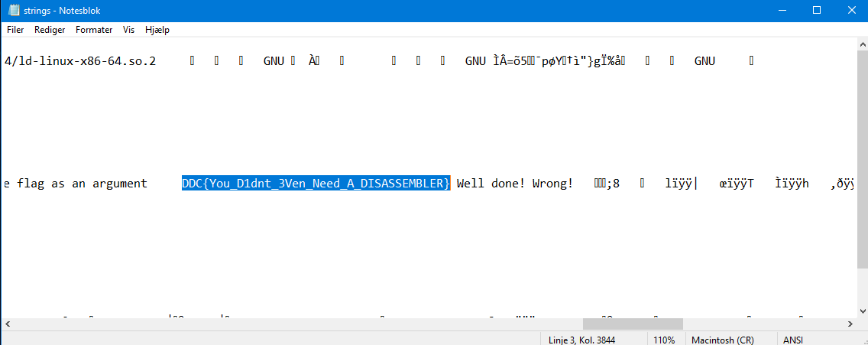This screenshot has width=868, height=345.
Task: Click the 'flag as an argument' text
Action: (x=82, y=184)
